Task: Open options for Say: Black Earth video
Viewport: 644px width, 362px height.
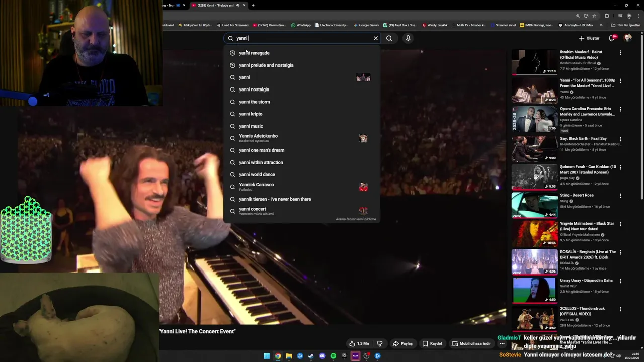Action: point(620,139)
